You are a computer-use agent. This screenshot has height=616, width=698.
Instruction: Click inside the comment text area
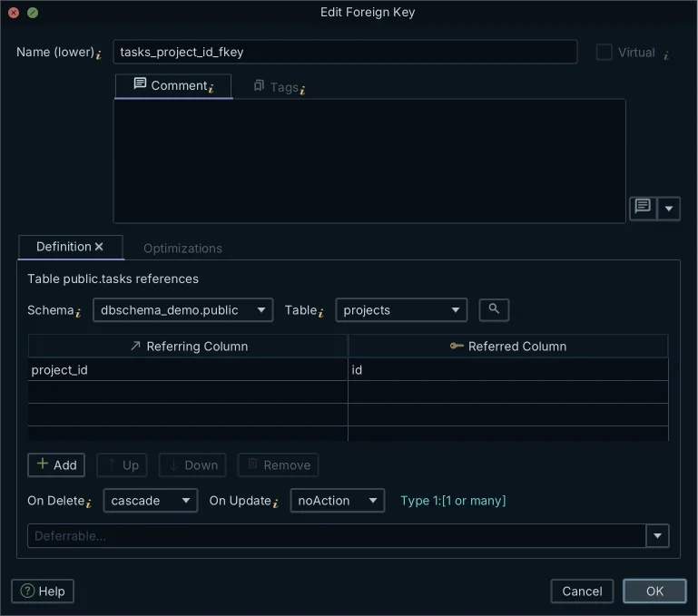[369, 161]
